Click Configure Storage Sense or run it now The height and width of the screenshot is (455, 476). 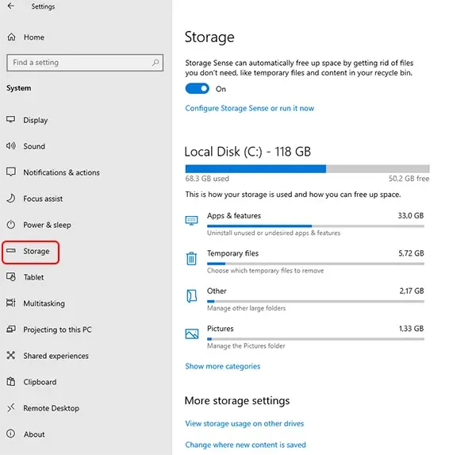pos(249,108)
